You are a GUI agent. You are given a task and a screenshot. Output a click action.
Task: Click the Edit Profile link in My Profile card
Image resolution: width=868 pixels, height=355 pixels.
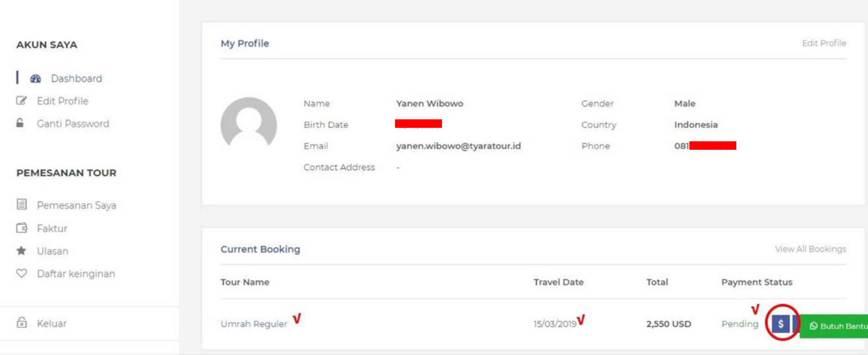[824, 43]
